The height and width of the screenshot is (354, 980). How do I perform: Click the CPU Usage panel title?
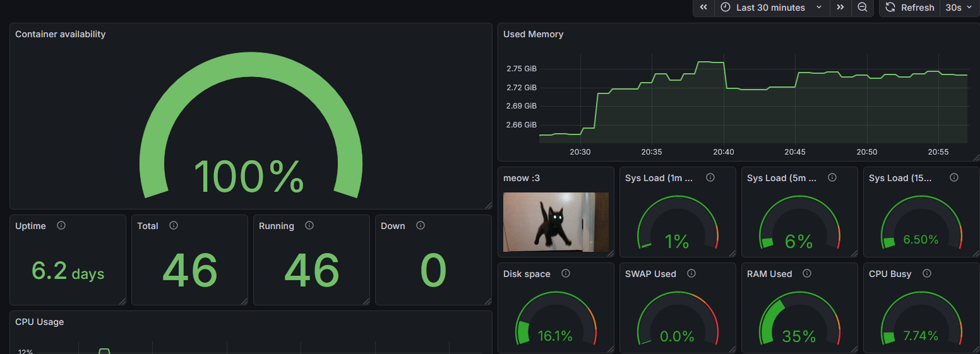pyautogui.click(x=39, y=322)
